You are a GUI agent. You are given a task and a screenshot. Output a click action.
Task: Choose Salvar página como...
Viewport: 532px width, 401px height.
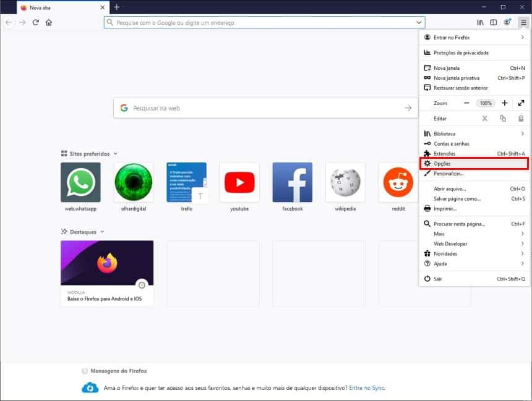tap(474, 198)
